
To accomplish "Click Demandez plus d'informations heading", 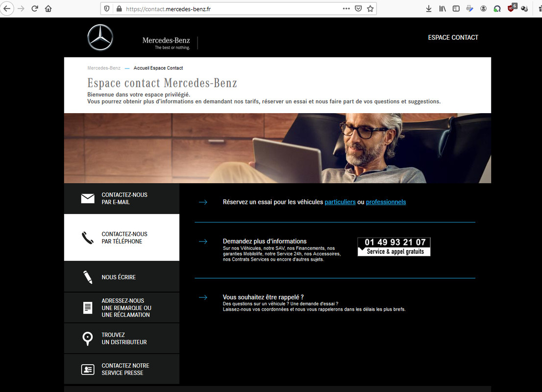I will click(x=265, y=241).
